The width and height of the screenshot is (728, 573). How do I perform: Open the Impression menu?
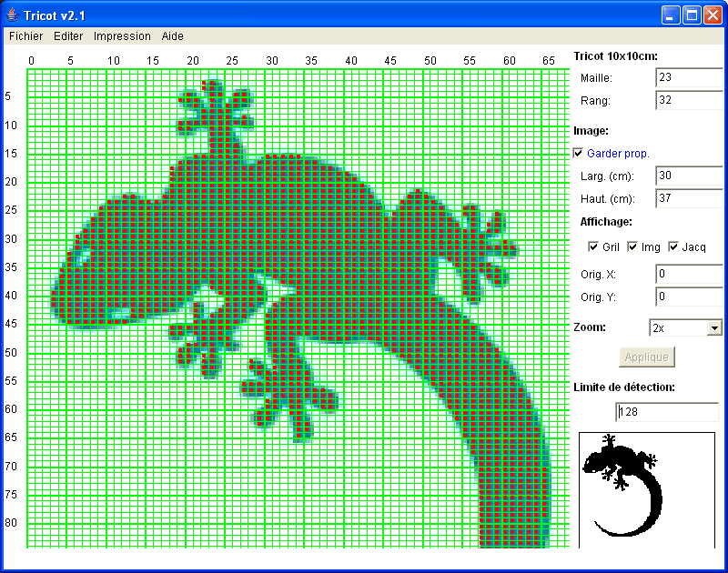[x=122, y=36]
